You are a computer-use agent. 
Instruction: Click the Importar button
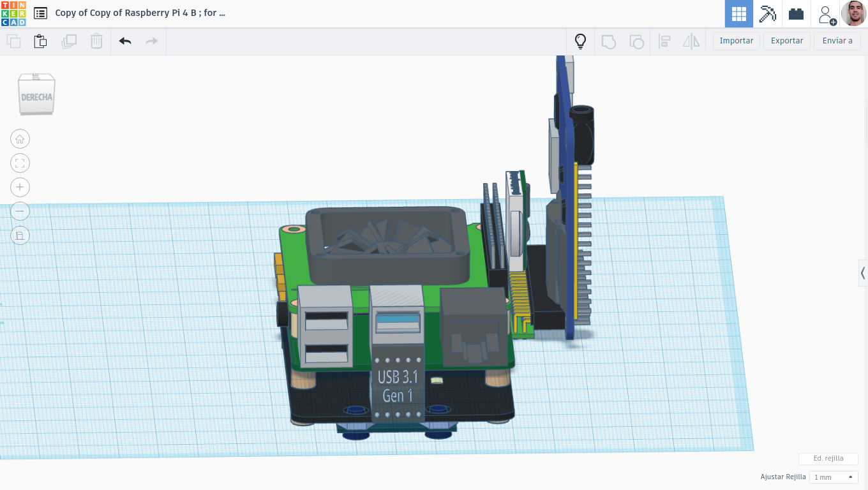(x=737, y=41)
